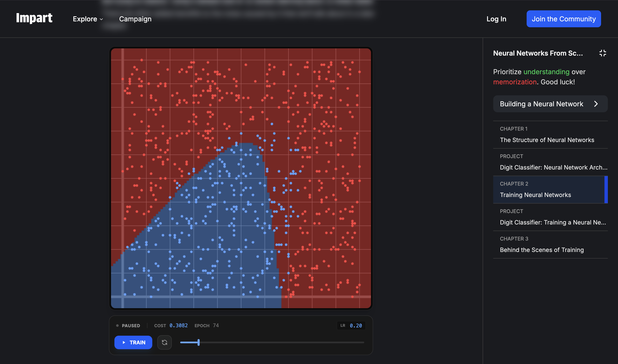Click the Log In link

point(496,19)
